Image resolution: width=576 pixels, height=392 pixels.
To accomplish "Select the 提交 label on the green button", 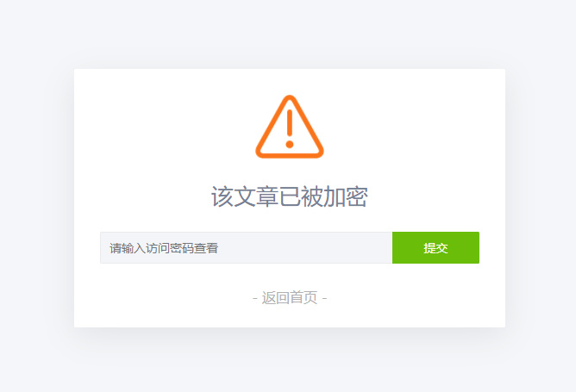I will point(435,248).
